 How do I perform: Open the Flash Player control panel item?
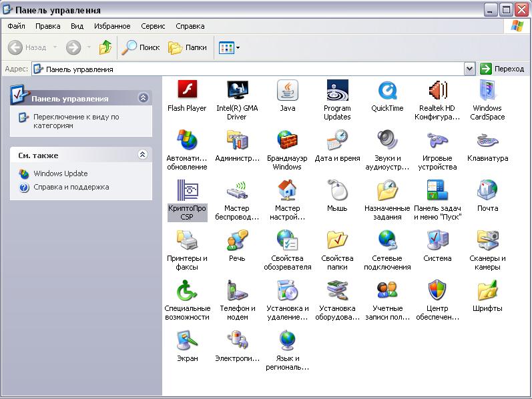[x=187, y=90]
